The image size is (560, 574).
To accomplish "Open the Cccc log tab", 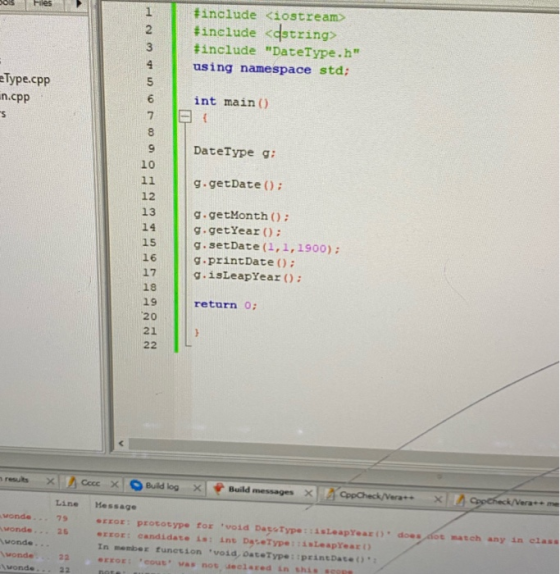I will tap(90, 483).
